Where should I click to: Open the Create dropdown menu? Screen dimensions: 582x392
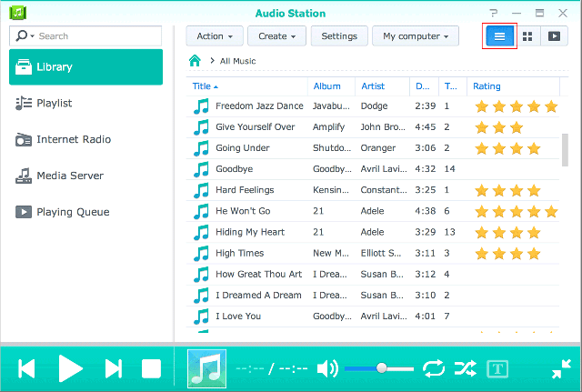[276, 36]
